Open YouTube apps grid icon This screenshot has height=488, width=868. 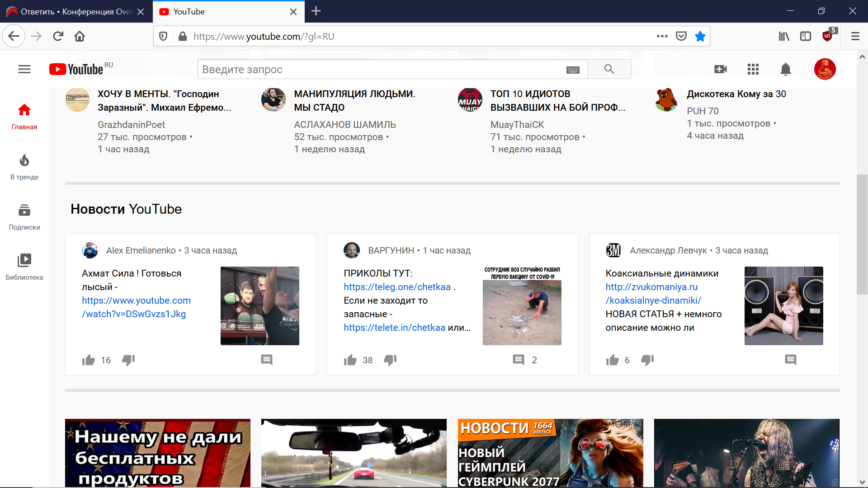point(753,69)
